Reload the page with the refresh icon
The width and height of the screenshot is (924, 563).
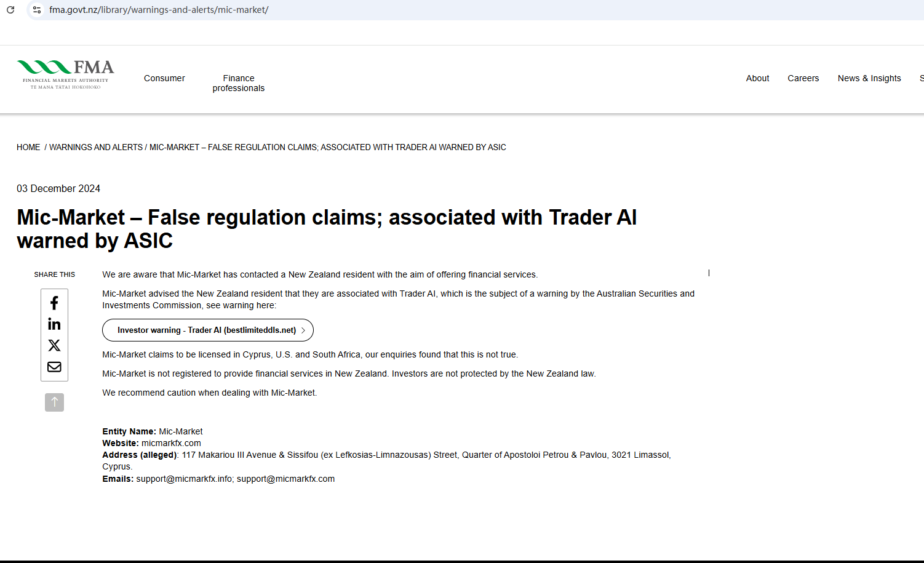click(10, 10)
